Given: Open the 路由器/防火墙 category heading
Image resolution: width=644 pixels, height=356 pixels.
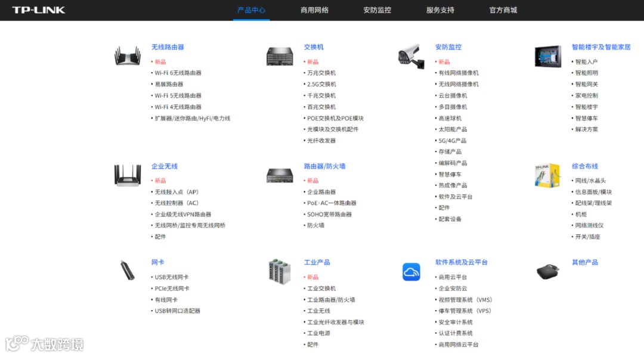Looking at the screenshot, I should (x=324, y=166).
